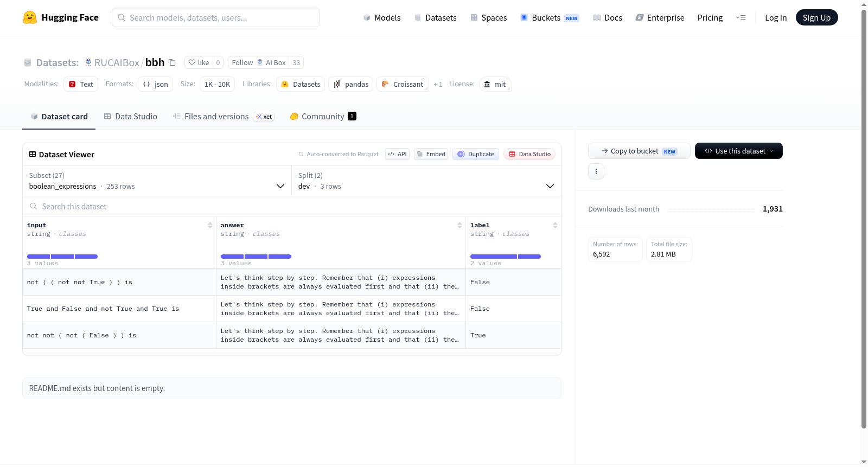Select the row 'not not ( not ( False ) ) is'
This screenshot has height=467, width=868.
pyautogui.click(x=292, y=335)
